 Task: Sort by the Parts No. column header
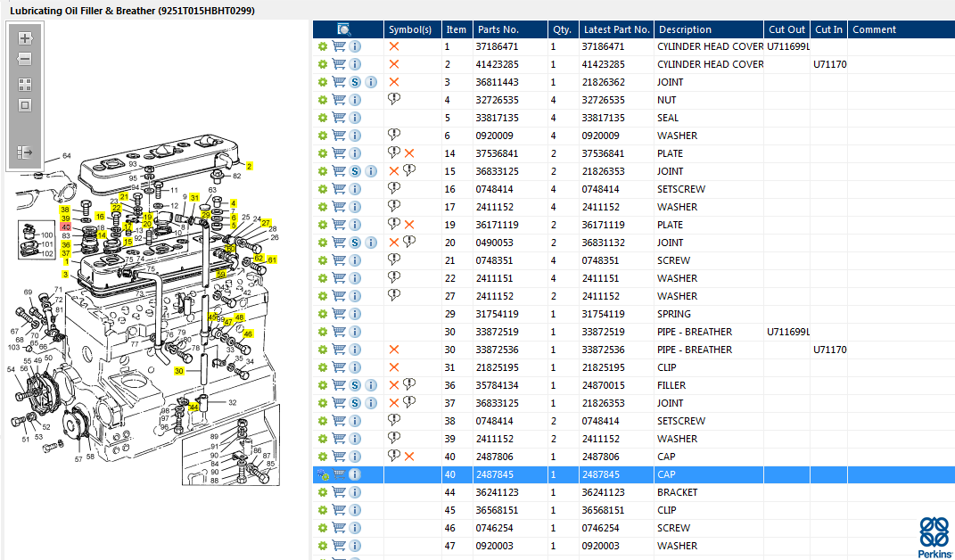coord(498,29)
